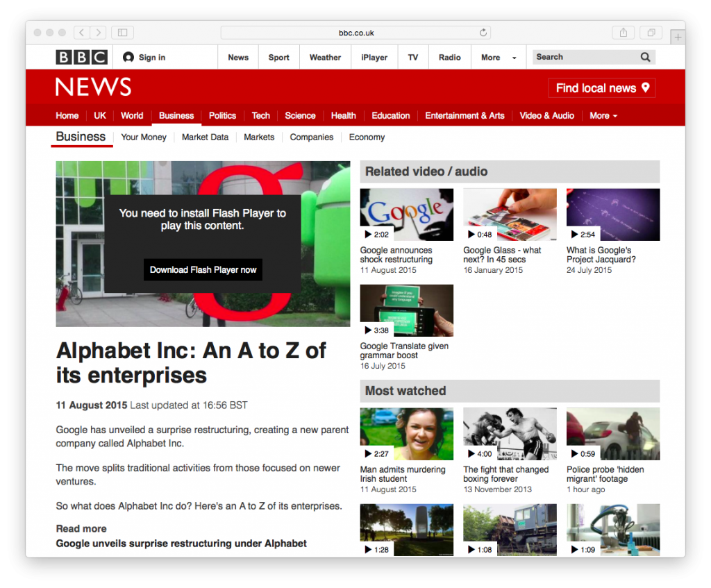Play the Google Glass 45 secs video
The width and height of the screenshot is (711, 588).
(510, 215)
